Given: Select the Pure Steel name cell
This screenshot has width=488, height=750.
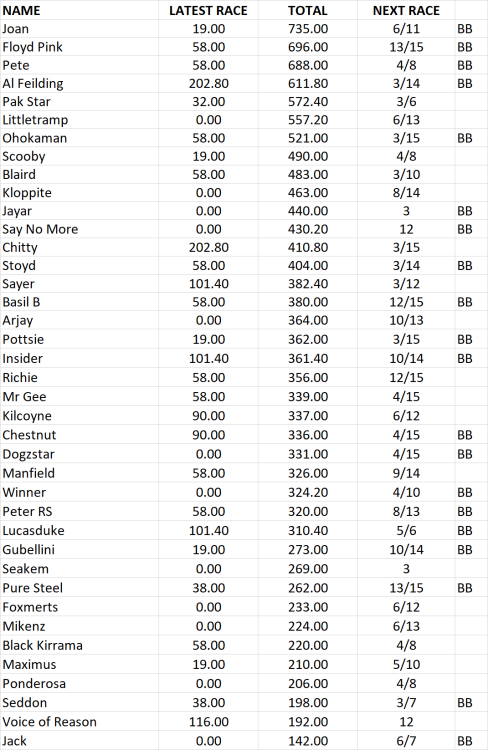Looking at the screenshot, I should [x=79, y=588].
